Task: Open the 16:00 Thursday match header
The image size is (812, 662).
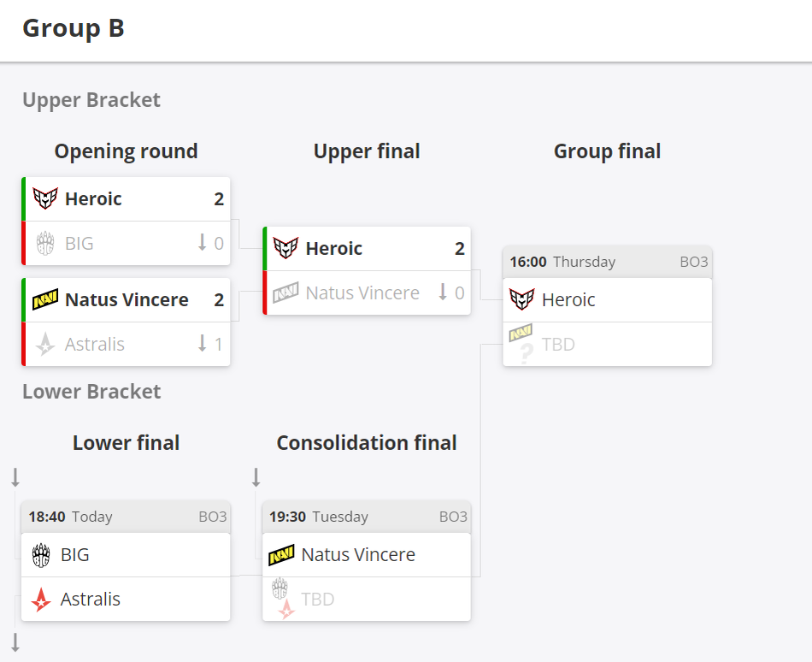Action: point(608,262)
